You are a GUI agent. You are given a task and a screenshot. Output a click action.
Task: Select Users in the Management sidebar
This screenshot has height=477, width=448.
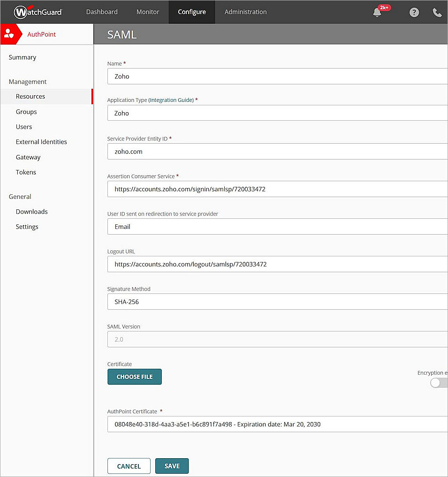pyautogui.click(x=24, y=127)
